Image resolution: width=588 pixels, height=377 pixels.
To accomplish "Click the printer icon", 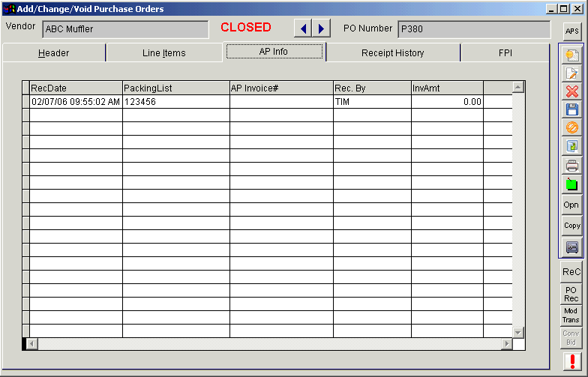I will tap(571, 166).
